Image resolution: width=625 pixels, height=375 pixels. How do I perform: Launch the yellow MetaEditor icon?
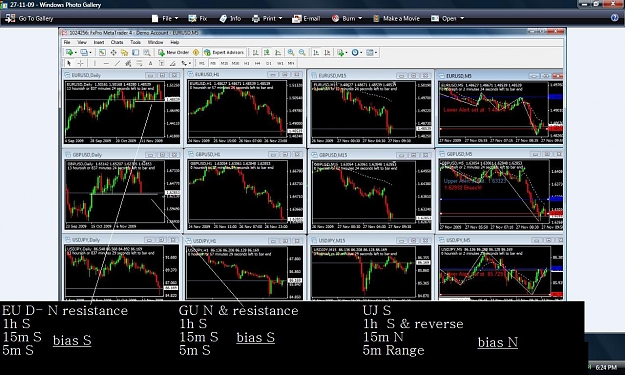[x=196, y=52]
